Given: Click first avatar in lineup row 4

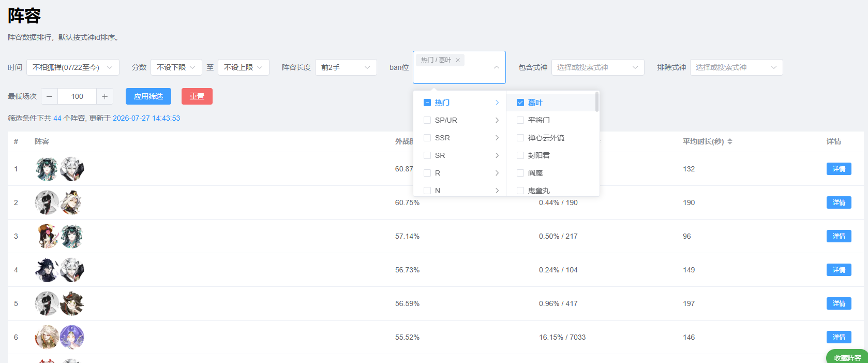Looking at the screenshot, I should point(47,270).
